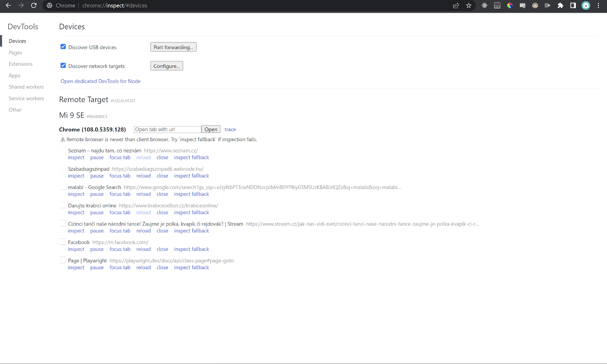607x364 pixels.
Task: Click the color wheel extension icon
Action: (510, 5)
